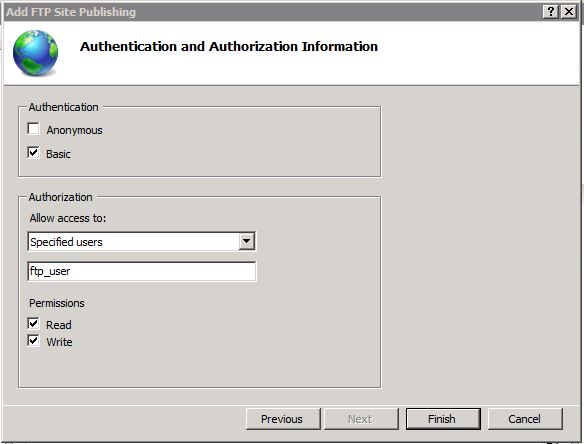
Task: Click the Permissions label text
Action: (x=57, y=303)
